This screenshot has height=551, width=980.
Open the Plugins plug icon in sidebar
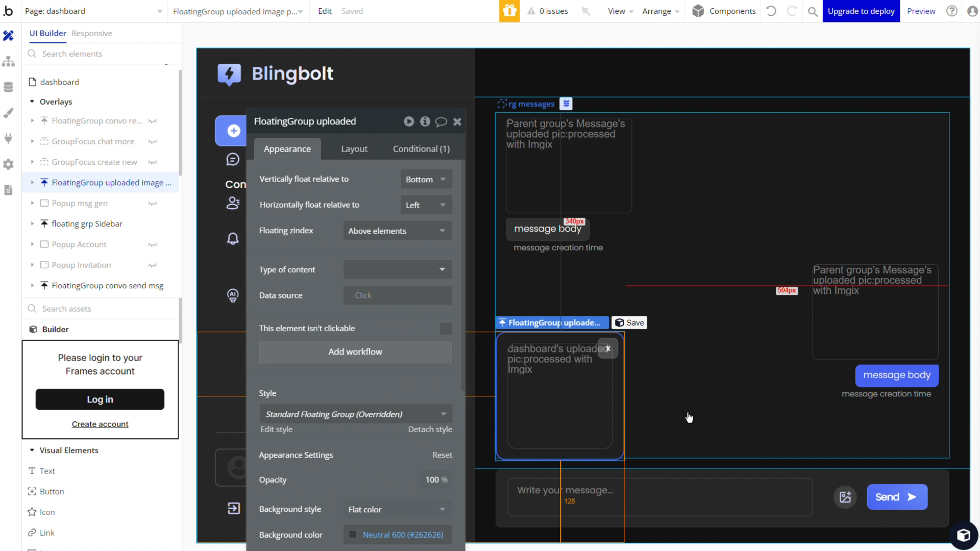click(x=8, y=138)
